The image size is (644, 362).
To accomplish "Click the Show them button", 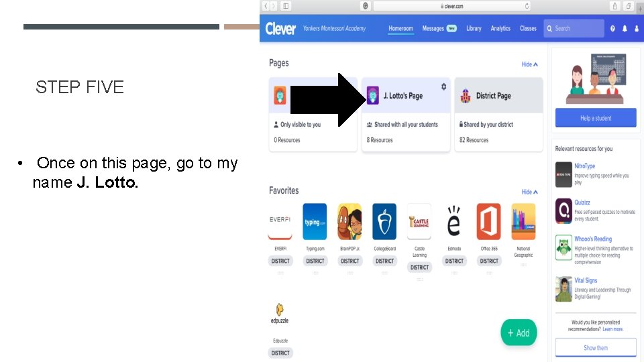I will click(x=596, y=348).
